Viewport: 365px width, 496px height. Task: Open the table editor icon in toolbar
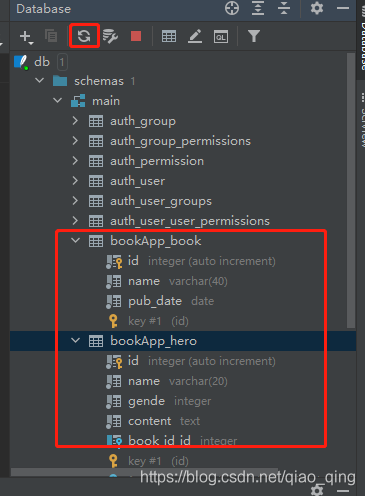169,36
